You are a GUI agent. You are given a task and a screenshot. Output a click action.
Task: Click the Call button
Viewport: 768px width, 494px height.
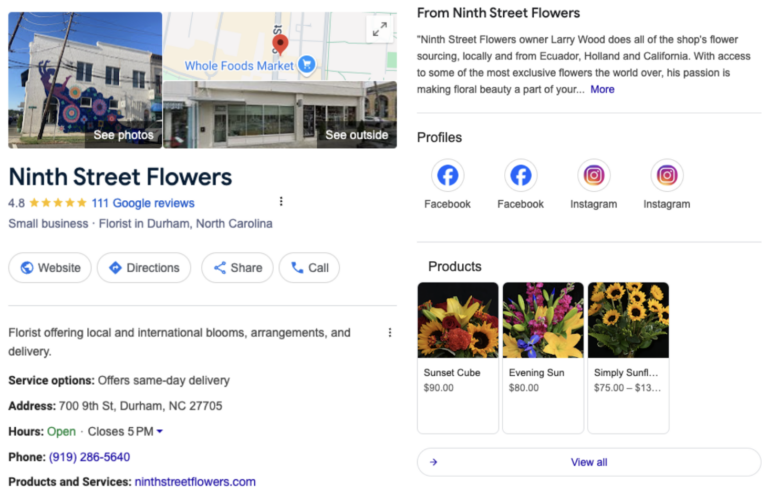point(309,268)
